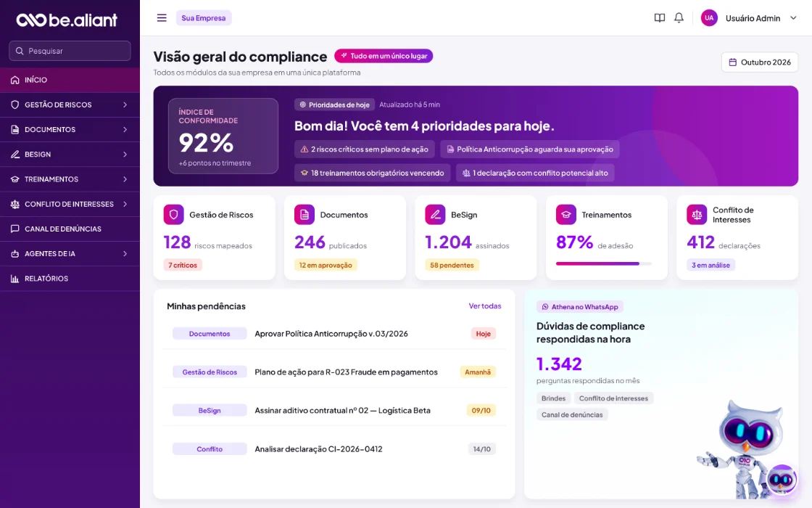Click the speech bubble icon beside Canal de Denúncias
812x508 pixels.
pyautogui.click(x=15, y=229)
